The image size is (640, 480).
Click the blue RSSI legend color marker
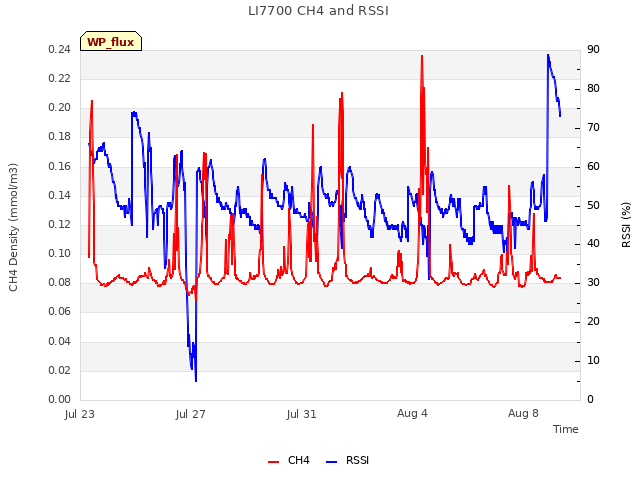pyautogui.click(x=331, y=462)
